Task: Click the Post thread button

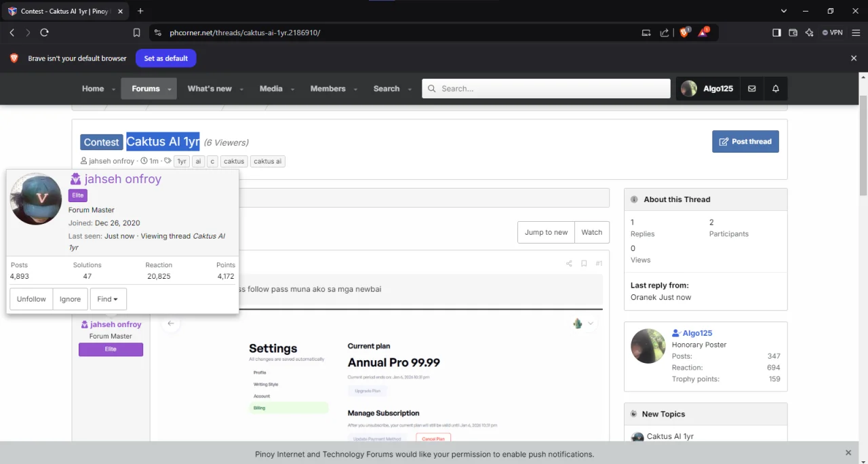Action: pyautogui.click(x=745, y=142)
